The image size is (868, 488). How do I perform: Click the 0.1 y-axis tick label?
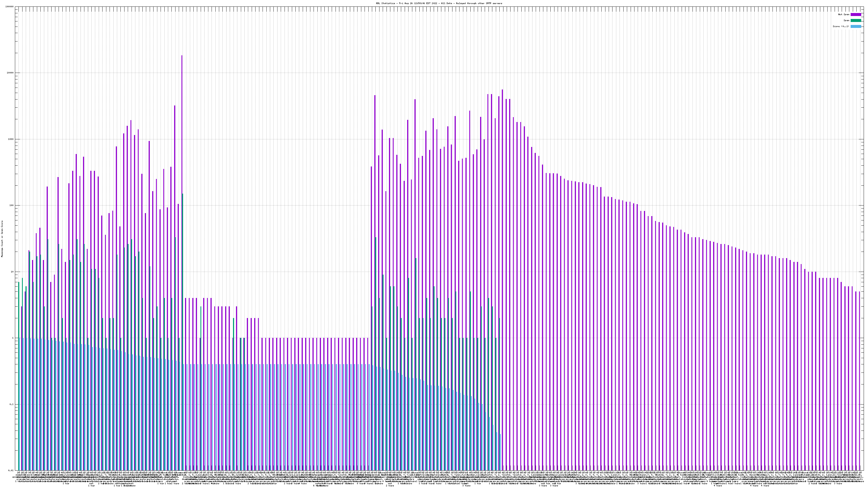12,404
